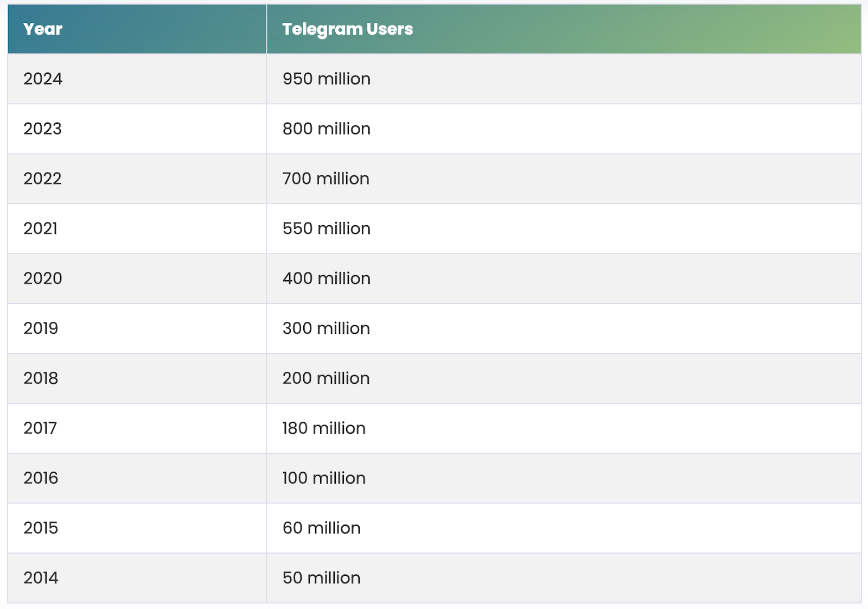Click the 550 million value
The image size is (868, 609).
coord(326,229)
